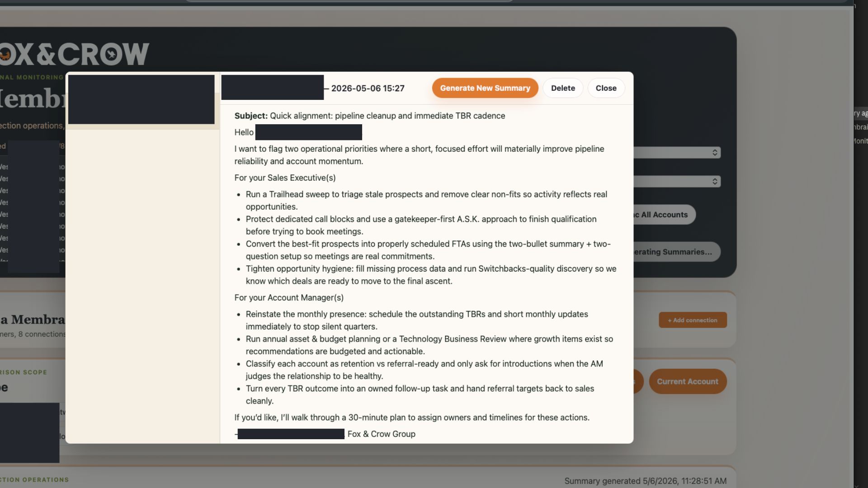Click the Sync All Accounts button
The image size is (868, 488).
click(x=664, y=215)
